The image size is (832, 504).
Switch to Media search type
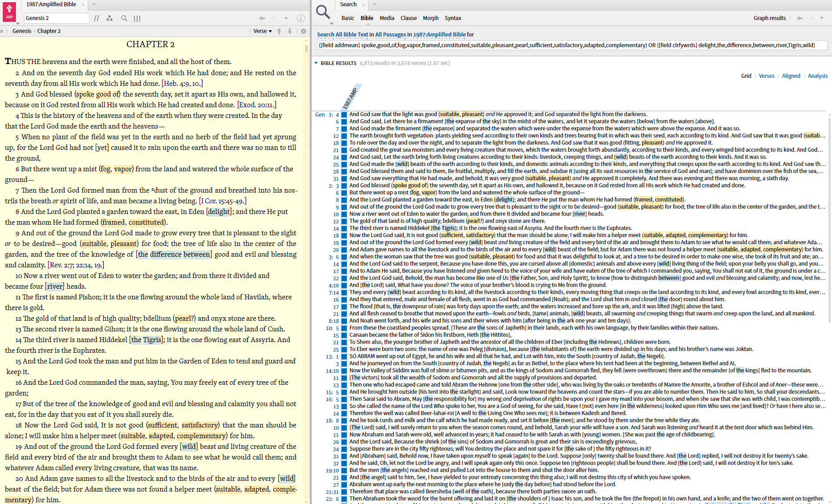click(387, 18)
